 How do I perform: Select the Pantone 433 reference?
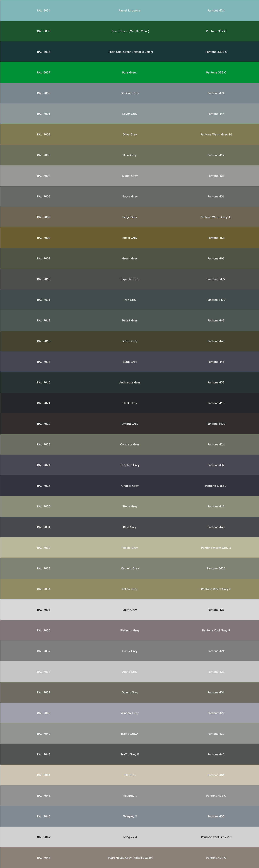(x=216, y=382)
